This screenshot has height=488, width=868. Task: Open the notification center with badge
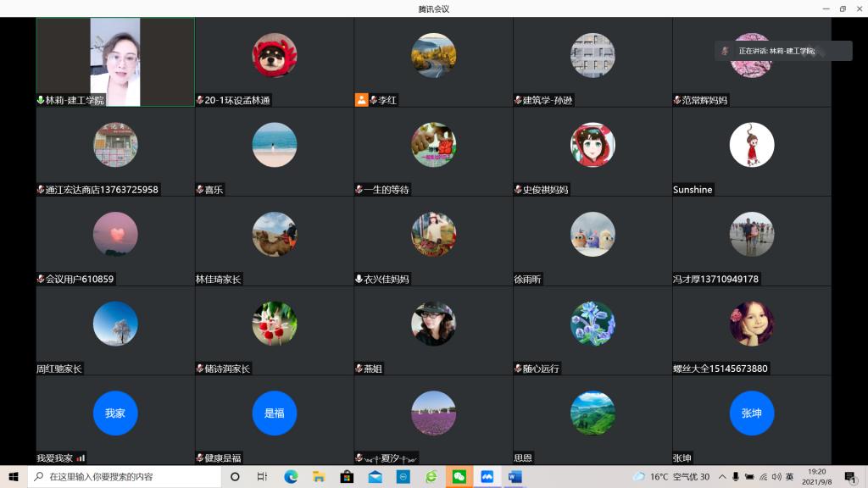[x=850, y=477]
